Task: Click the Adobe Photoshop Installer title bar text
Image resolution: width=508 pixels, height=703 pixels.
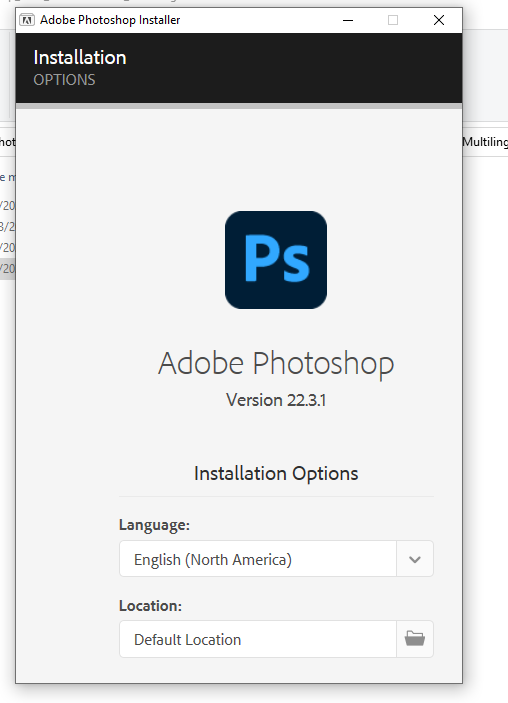Action: (x=110, y=20)
